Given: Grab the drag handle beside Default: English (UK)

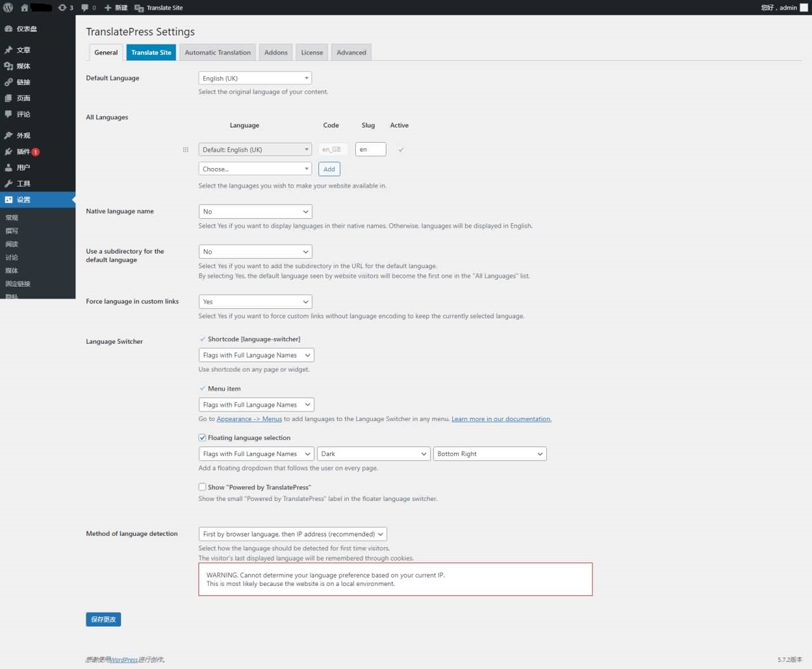Looking at the screenshot, I should 185,150.
